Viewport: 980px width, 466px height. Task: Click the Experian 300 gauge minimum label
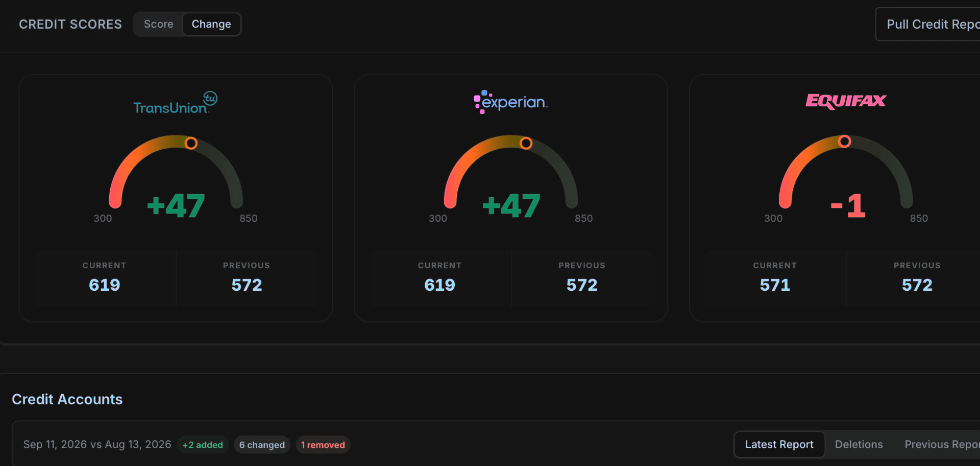(x=438, y=218)
